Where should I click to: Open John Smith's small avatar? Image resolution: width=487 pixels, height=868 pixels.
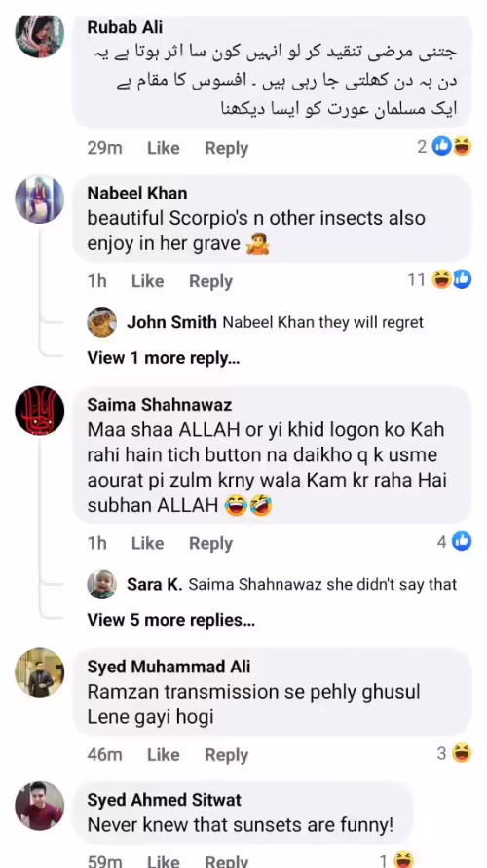click(x=102, y=322)
